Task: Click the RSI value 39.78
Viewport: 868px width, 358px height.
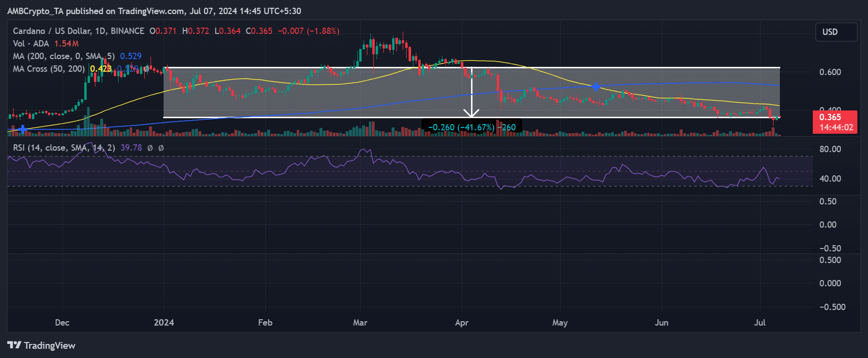Action: pyautogui.click(x=131, y=148)
